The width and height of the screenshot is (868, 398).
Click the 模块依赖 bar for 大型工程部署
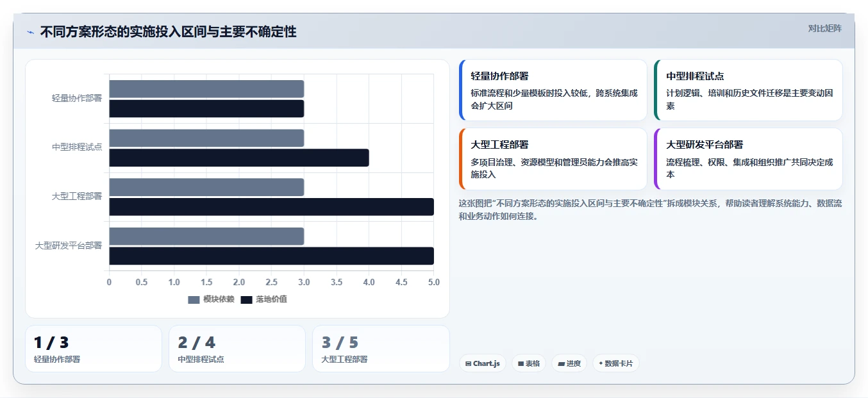[x=206, y=187]
